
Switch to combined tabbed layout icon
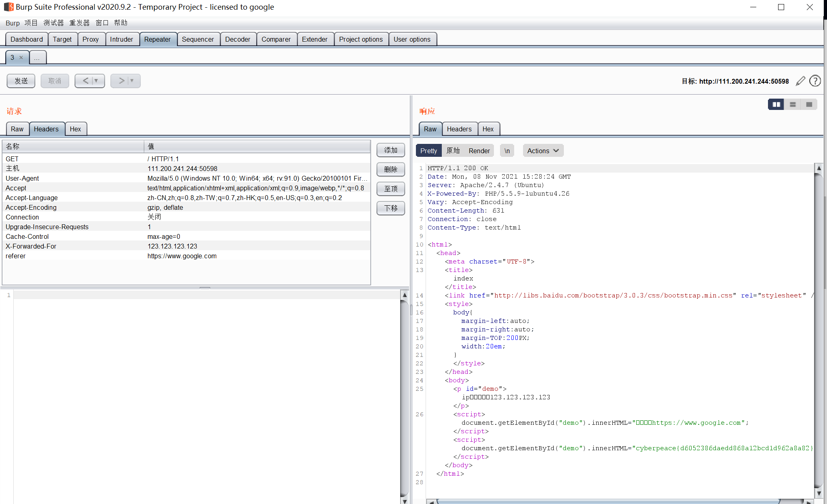tap(809, 104)
